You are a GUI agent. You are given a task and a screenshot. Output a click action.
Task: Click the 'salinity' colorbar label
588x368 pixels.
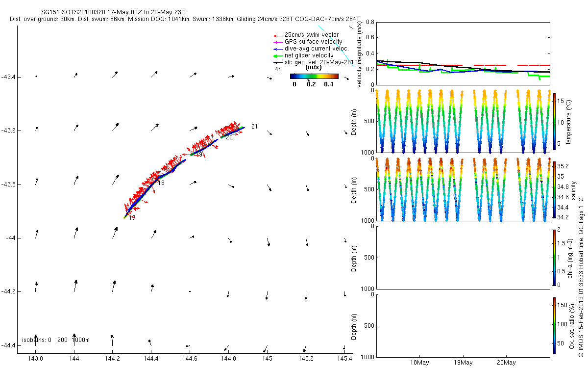[x=573, y=190]
